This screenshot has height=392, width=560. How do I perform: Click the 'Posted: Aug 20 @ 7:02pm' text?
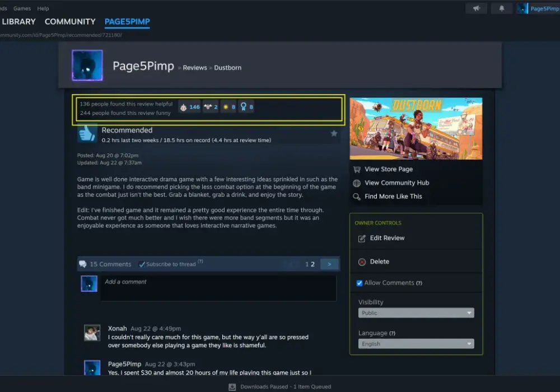[108, 155]
